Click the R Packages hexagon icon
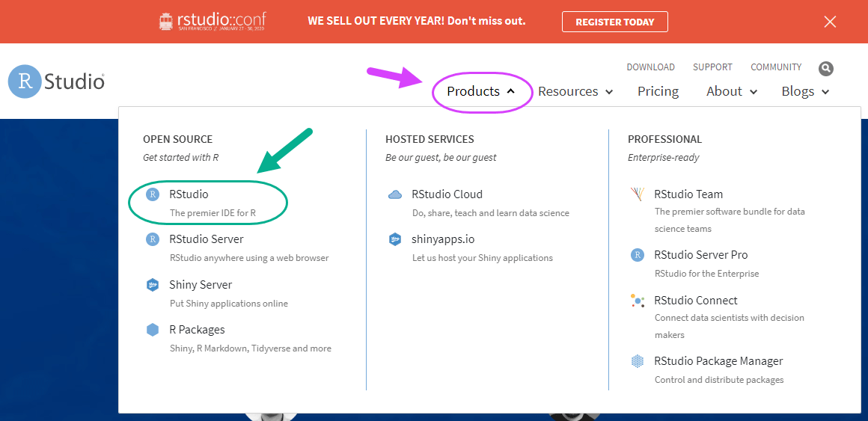 [x=152, y=330]
